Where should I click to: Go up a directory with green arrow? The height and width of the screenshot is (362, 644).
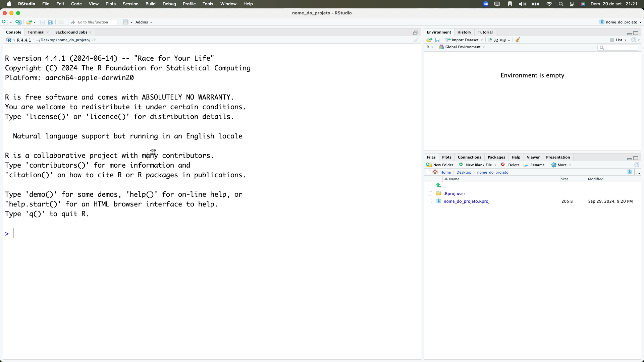click(x=438, y=185)
